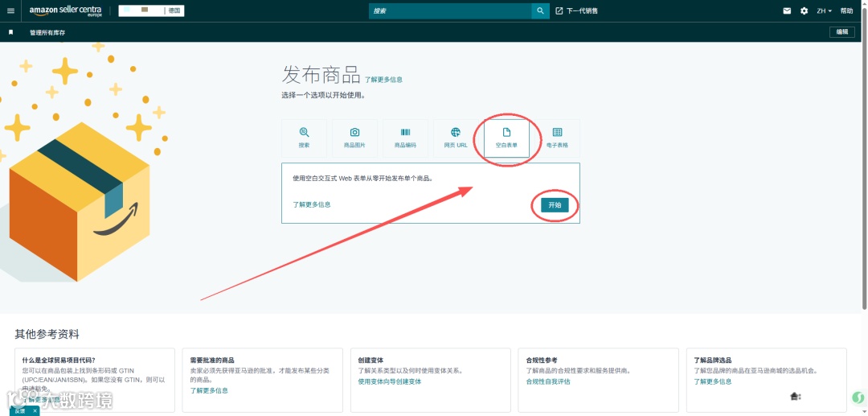Click the green round icon at bottom right
868x416 pixels.
point(858,398)
